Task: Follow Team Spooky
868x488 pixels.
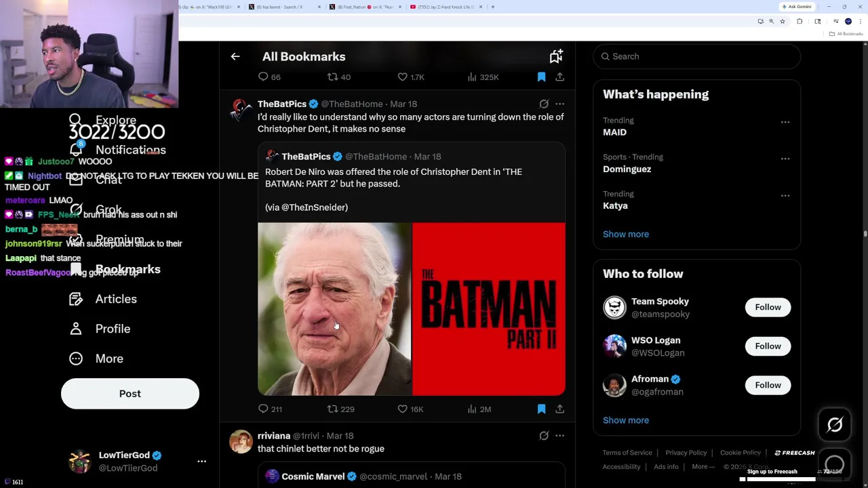Action: coord(768,308)
